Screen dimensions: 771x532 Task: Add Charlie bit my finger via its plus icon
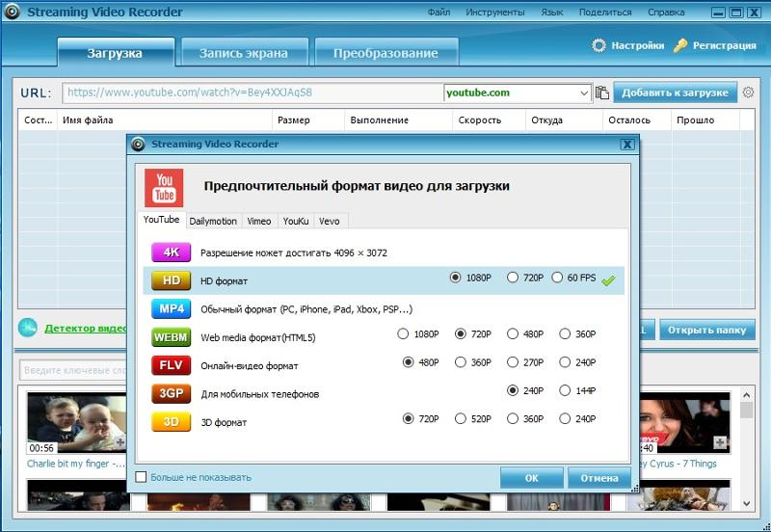120,442
